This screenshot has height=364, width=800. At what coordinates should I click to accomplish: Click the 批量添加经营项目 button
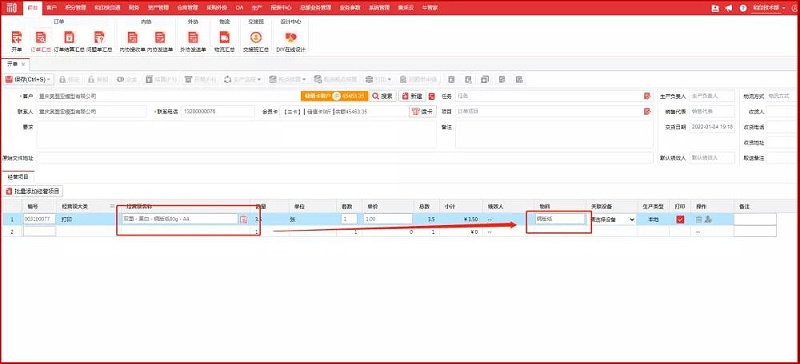[x=33, y=191]
